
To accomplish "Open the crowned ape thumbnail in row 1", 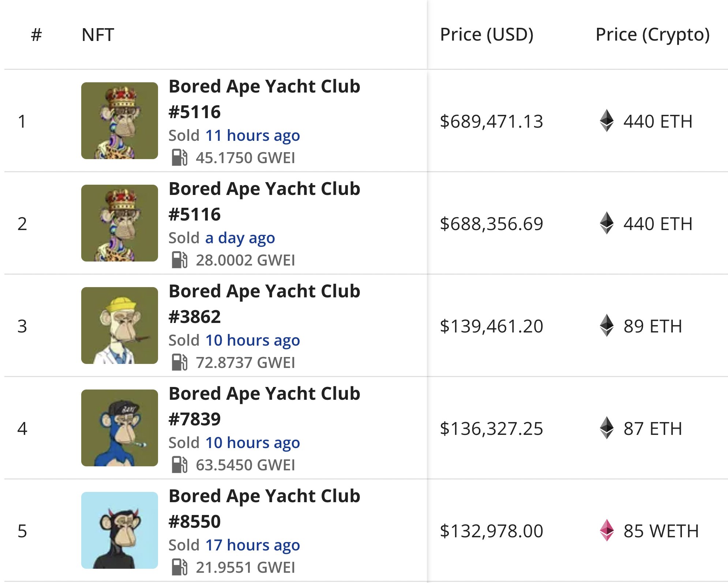I will [120, 121].
